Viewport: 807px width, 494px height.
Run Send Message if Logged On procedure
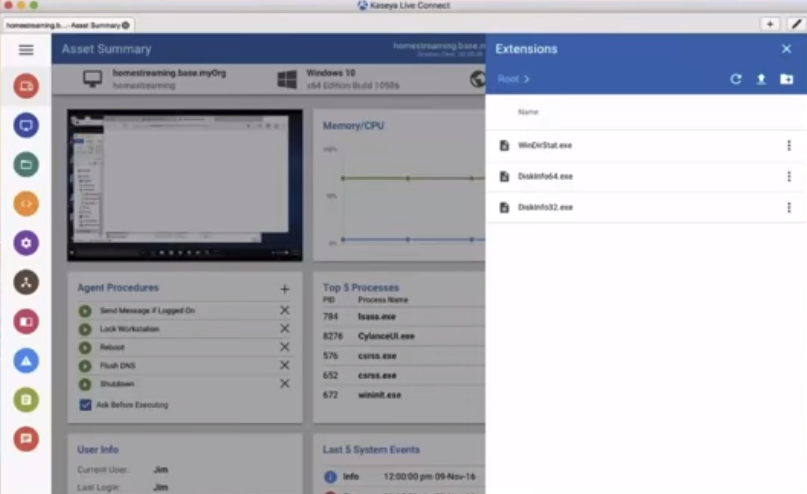(x=85, y=311)
